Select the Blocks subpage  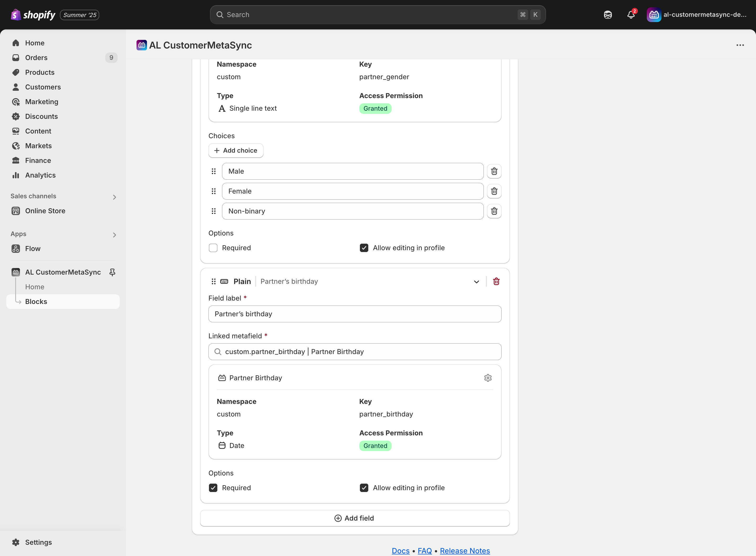click(63, 302)
